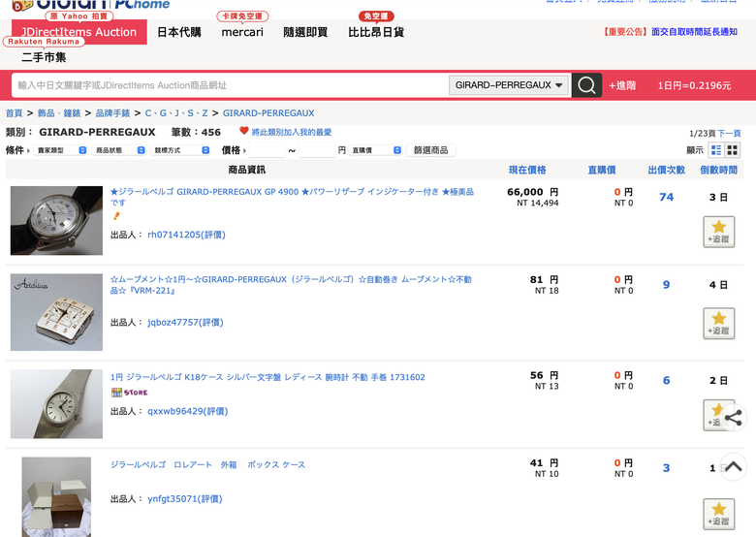This screenshot has width=756, height=537.
Task: Open VRM-221 movement listing title
Action: click(x=291, y=285)
